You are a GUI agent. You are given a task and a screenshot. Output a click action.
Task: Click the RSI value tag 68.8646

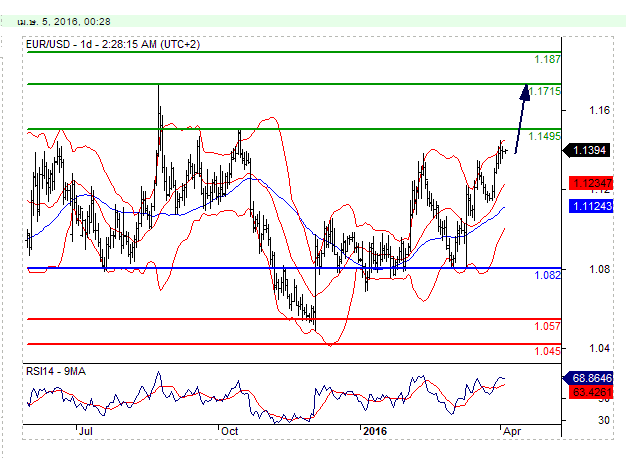pyautogui.click(x=588, y=378)
